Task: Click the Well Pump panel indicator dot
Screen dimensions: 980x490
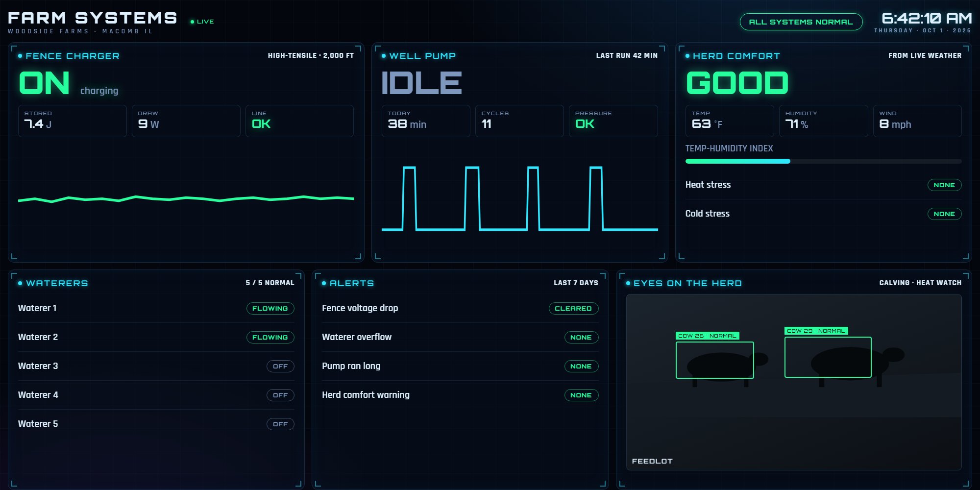Action: point(384,56)
